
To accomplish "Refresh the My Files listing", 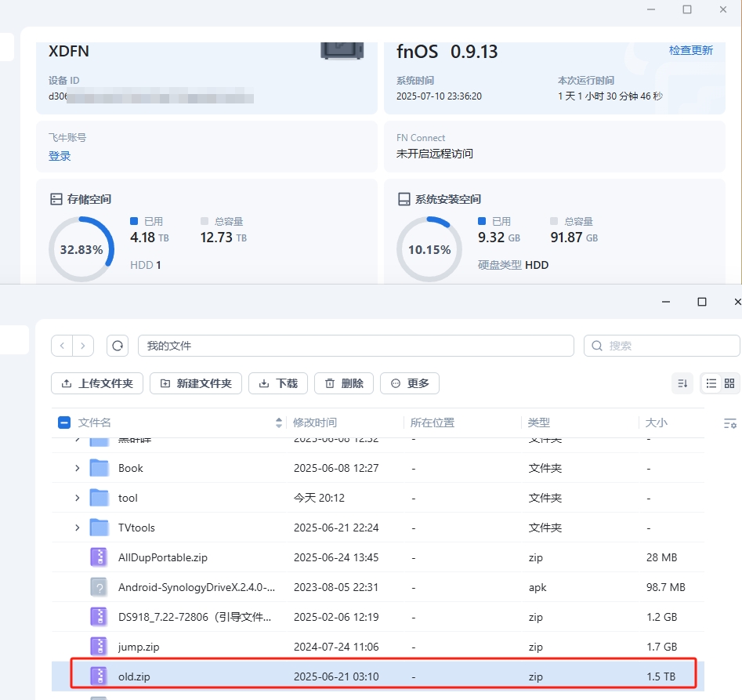I will tap(118, 346).
